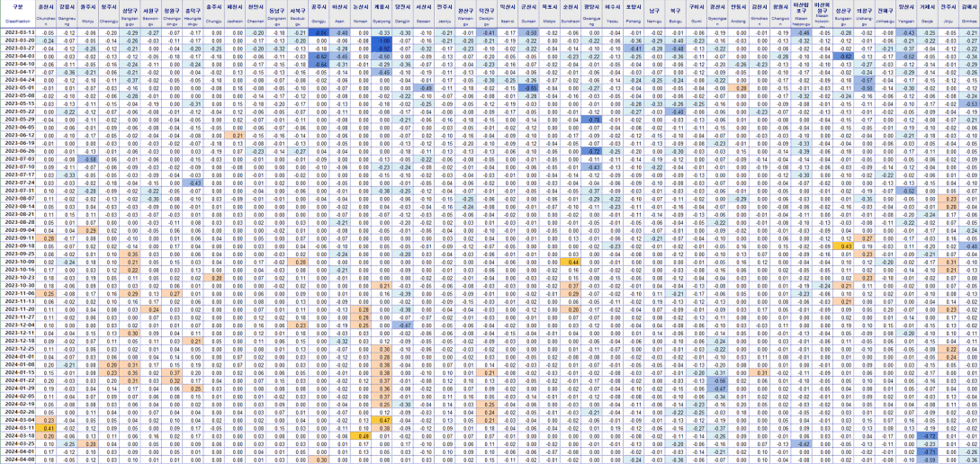Click the Wonju column header
The image size is (980, 464).
click(x=90, y=14)
